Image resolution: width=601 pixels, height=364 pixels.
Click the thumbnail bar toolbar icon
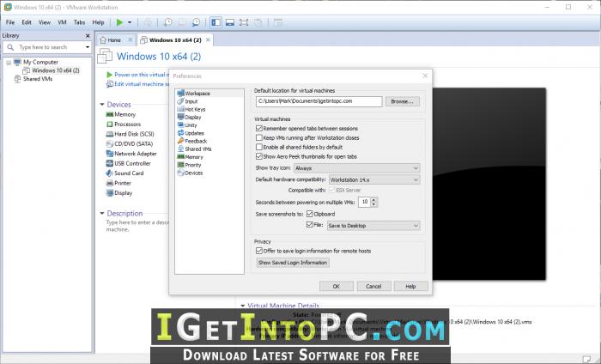point(230,22)
